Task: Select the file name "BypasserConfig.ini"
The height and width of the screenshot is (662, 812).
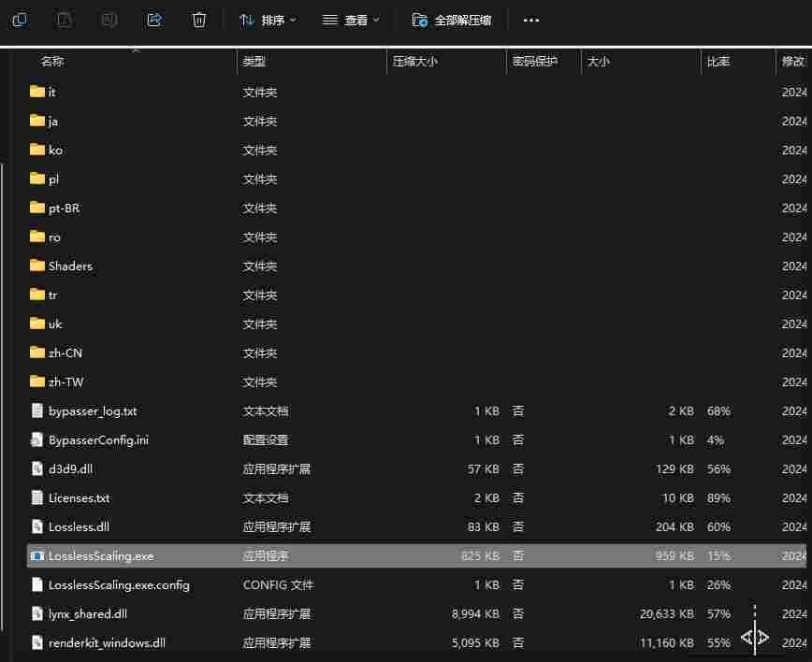Action: (x=98, y=440)
